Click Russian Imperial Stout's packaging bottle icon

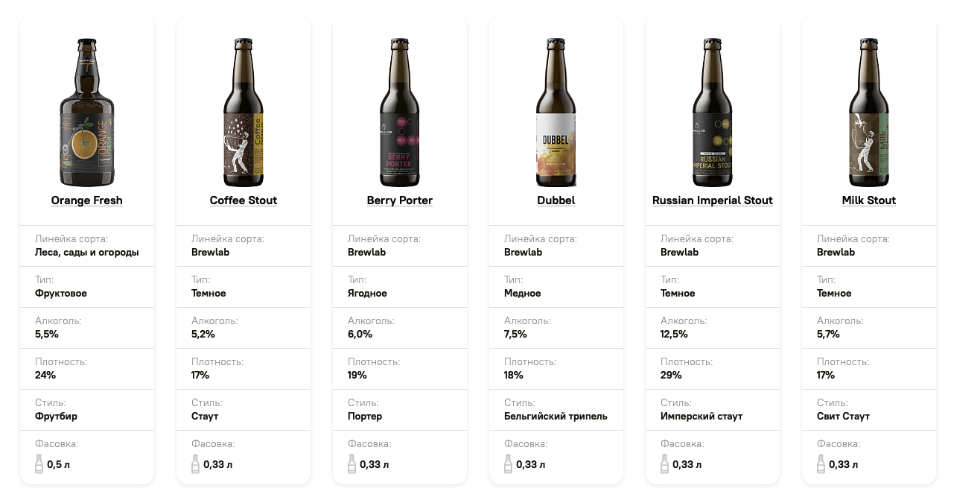pyautogui.click(x=665, y=464)
